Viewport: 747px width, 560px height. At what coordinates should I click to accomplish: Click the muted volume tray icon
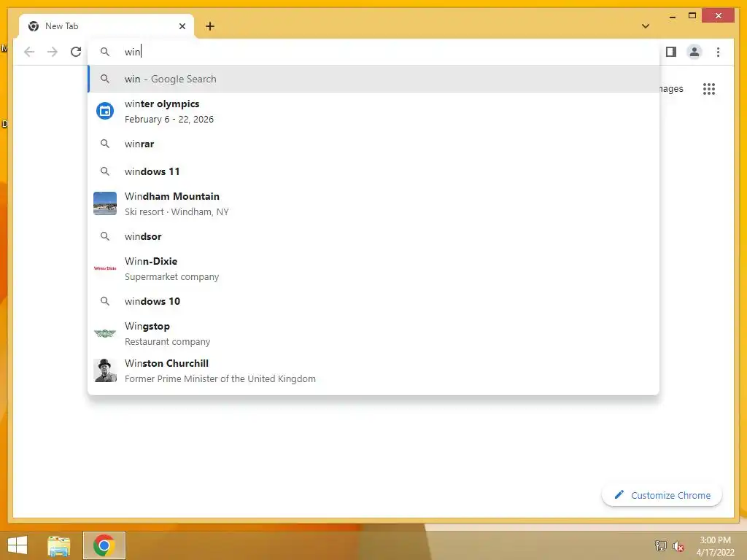coord(678,546)
